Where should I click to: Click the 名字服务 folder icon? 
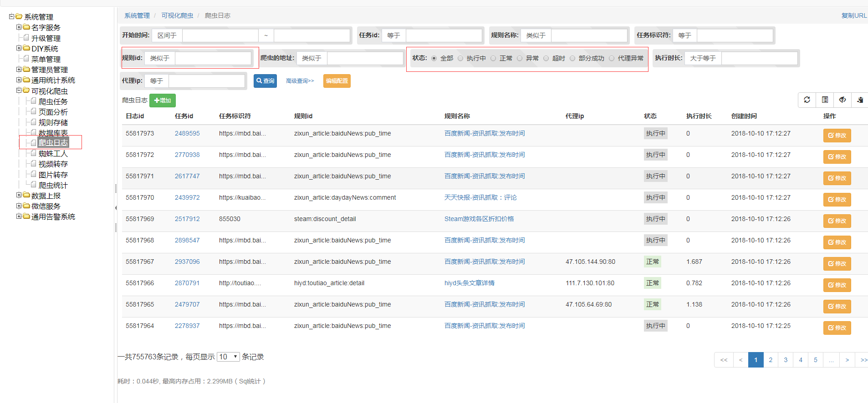click(26, 27)
